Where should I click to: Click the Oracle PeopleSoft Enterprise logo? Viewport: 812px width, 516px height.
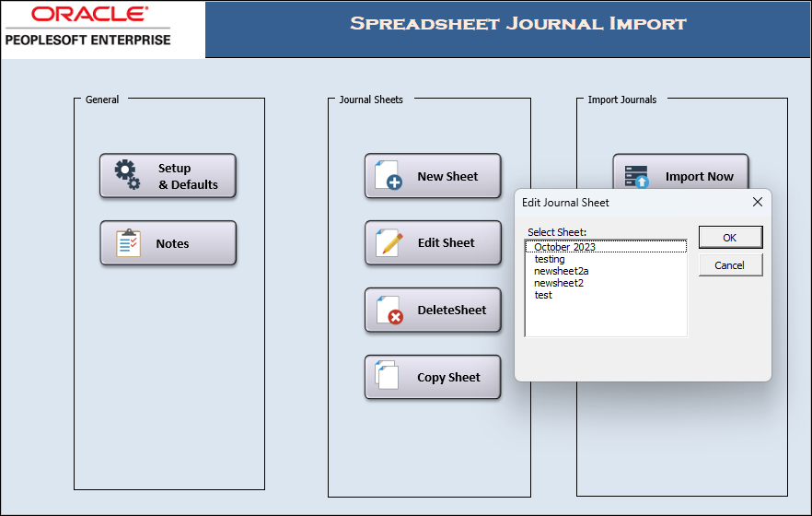88,27
